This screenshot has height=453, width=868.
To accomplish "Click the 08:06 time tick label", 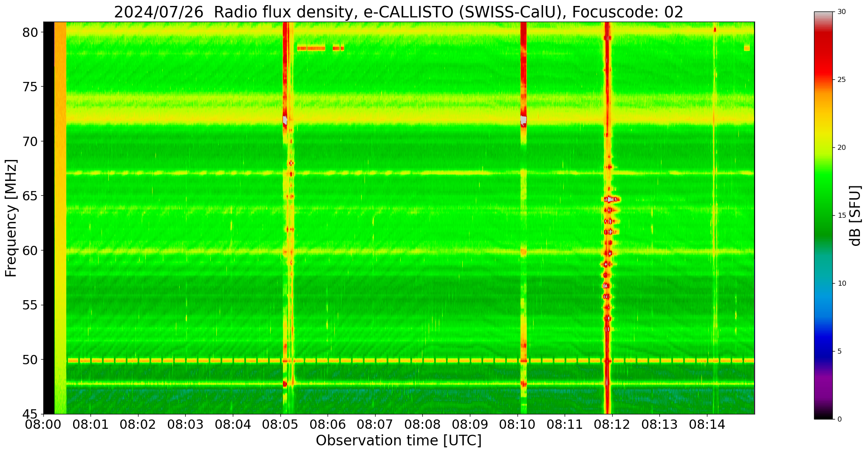I will (x=328, y=425).
